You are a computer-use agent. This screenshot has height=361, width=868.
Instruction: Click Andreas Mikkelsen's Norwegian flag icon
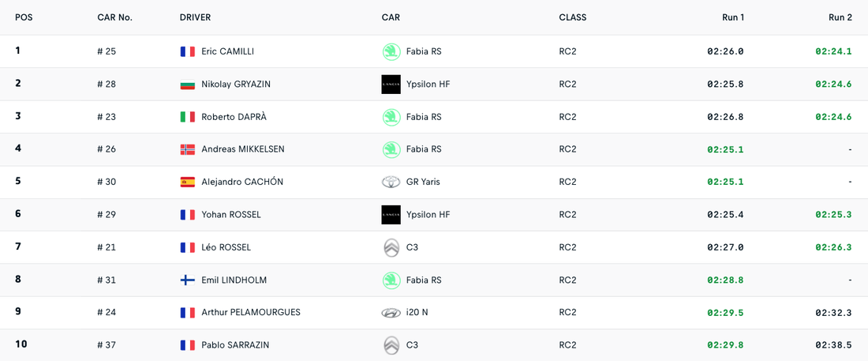187,149
